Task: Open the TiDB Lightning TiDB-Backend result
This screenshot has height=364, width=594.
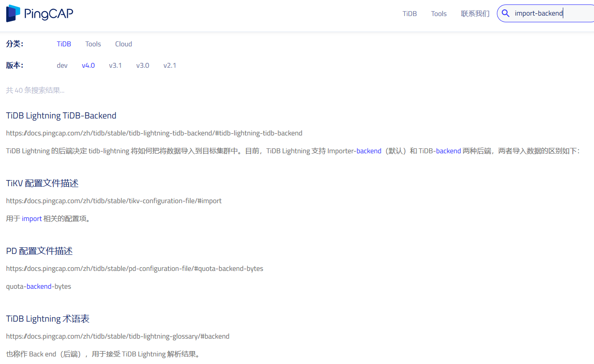Action: [x=61, y=115]
